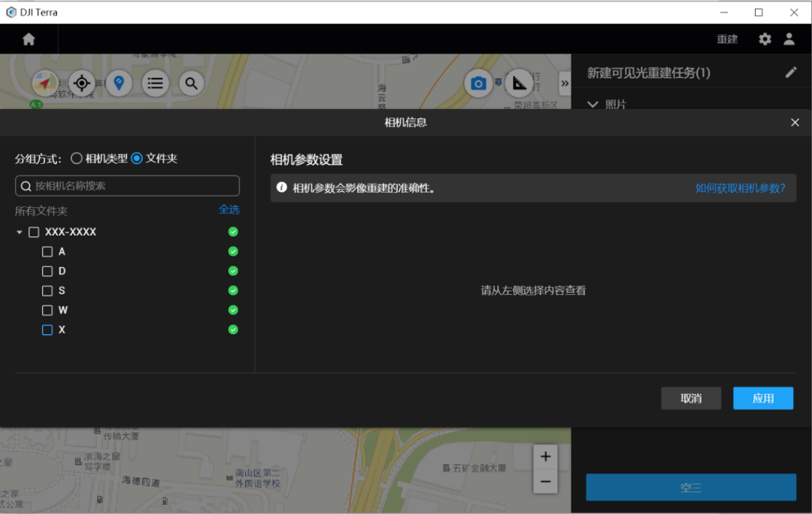The width and height of the screenshot is (812, 514).
Task: Expand the map toolbar double-arrow
Action: 564,83
